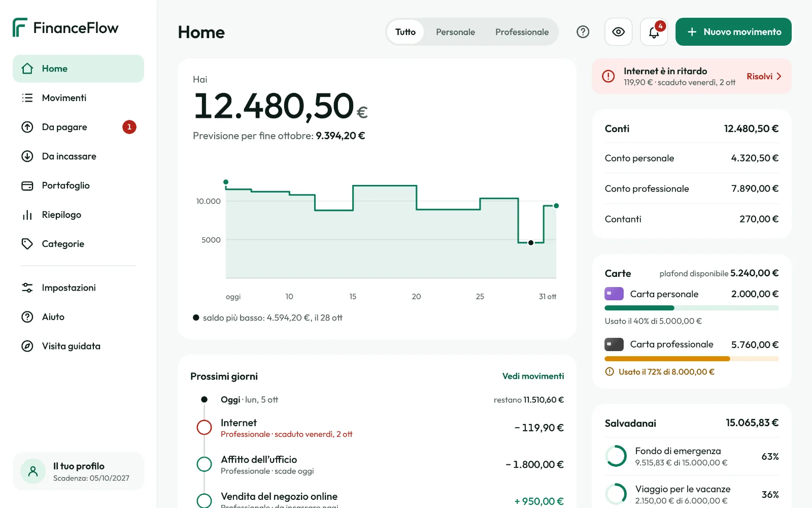This screenshot has height=508, width=812.
Task: Open Riepilogo in the sidebar
Action: point(78,215)
